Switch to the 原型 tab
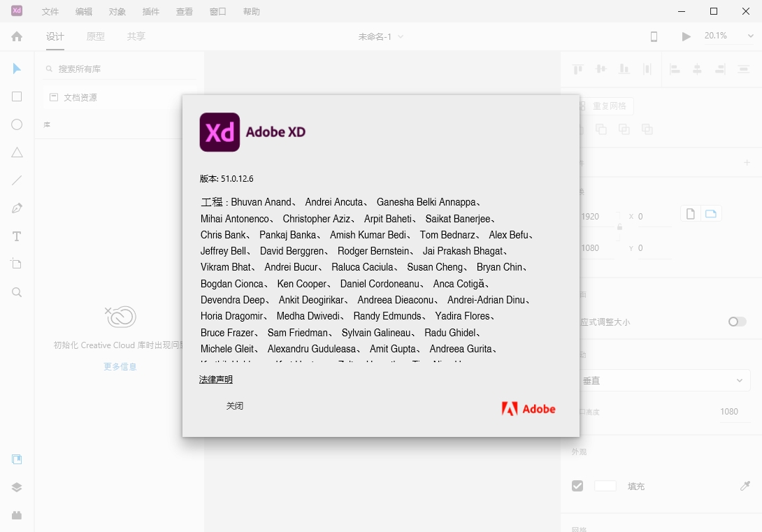The image size is (762, 532). click(95, 36)
